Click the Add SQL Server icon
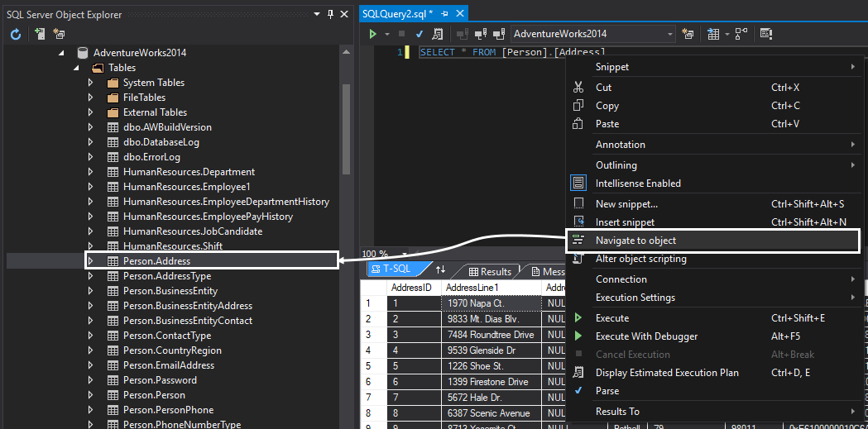This screenshot has width=868, height=429. click(39, 34)
